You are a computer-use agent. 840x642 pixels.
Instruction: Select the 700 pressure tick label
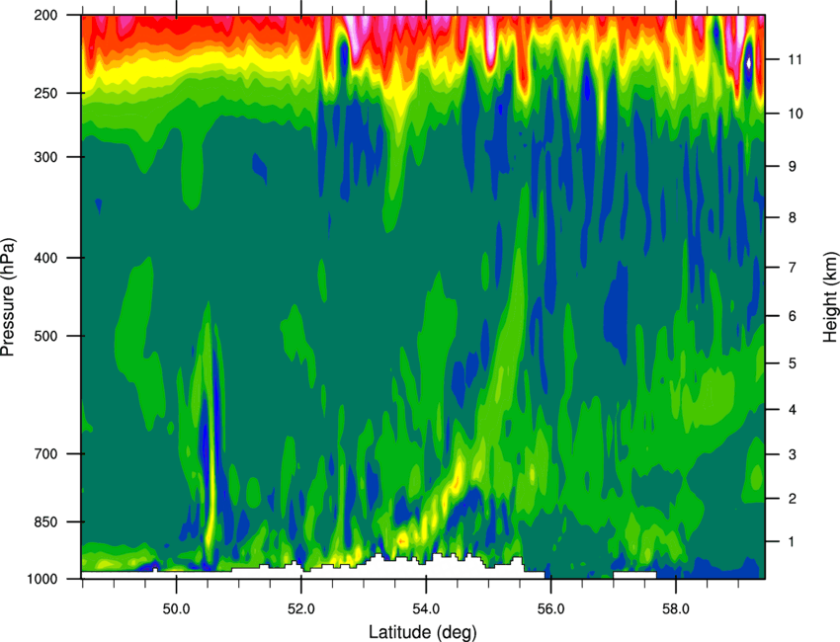[45, 453]
